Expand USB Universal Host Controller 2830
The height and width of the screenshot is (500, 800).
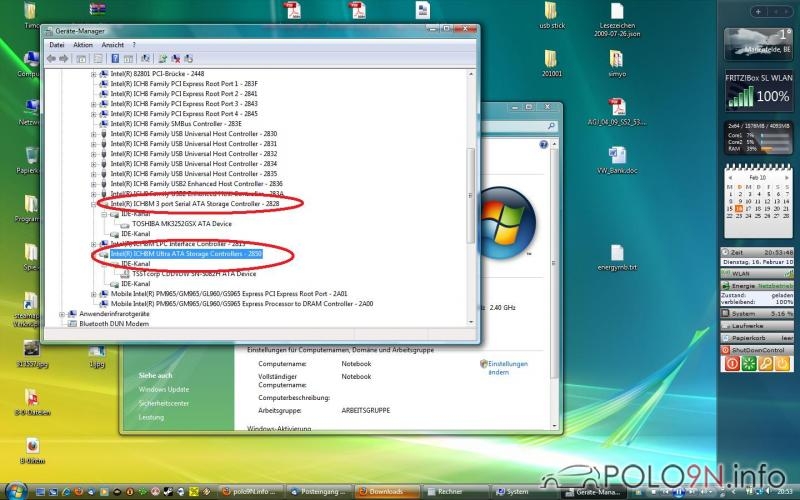click(93, 134)
